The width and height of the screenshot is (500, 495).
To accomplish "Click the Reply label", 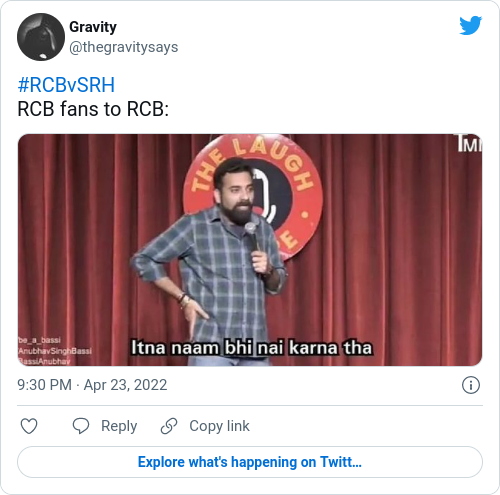I will coord(119,426).
